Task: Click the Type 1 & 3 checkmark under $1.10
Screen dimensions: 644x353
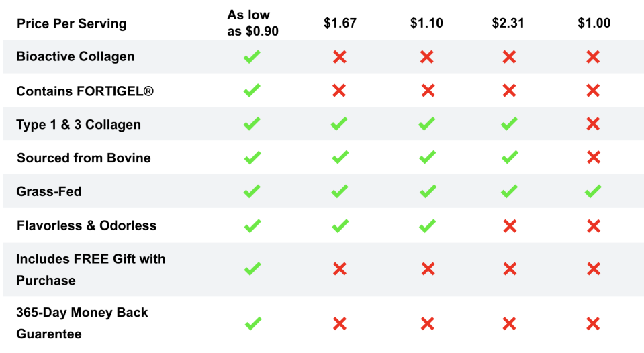Action: coord(426,124)
